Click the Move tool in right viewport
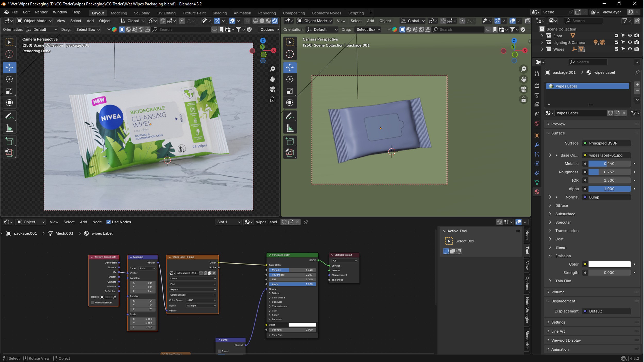This screenshot has width=644, height=362. (x=290, y=67)
